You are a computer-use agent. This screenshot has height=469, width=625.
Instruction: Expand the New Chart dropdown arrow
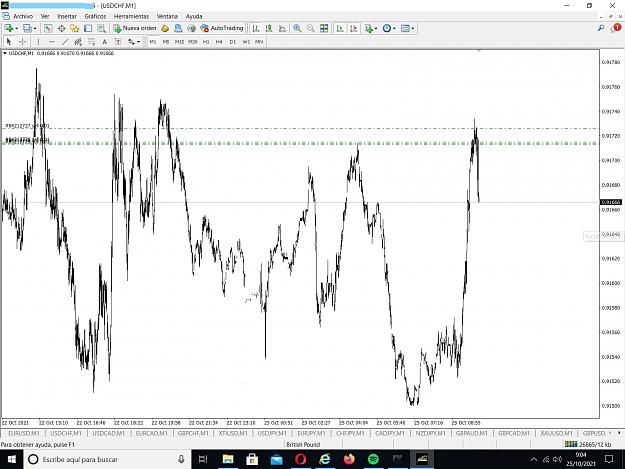pos(16,28)
